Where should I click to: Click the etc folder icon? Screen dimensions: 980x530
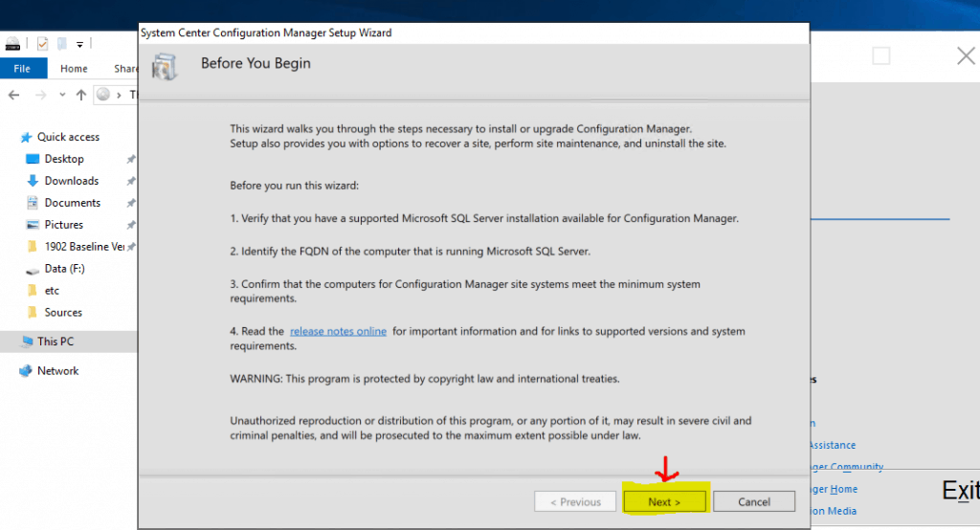pyautogui.click(x=33, y=290)
